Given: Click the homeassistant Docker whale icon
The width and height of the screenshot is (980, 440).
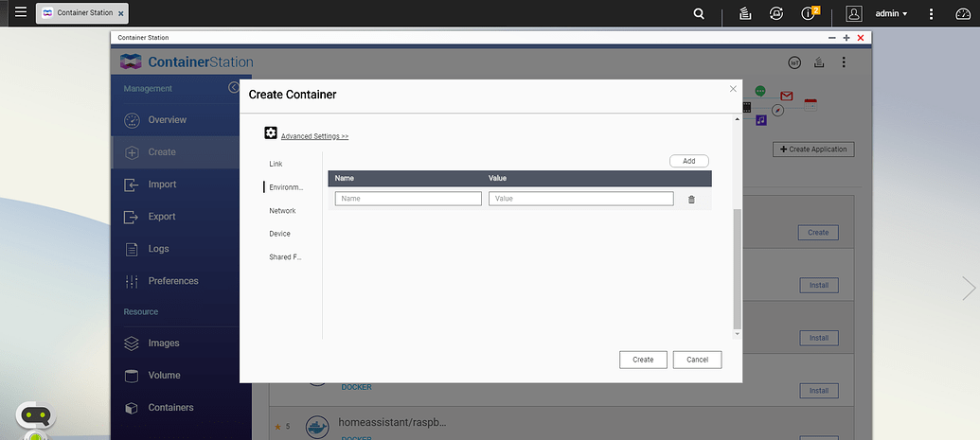Looking at the screenshot, I should coord(317,428).
